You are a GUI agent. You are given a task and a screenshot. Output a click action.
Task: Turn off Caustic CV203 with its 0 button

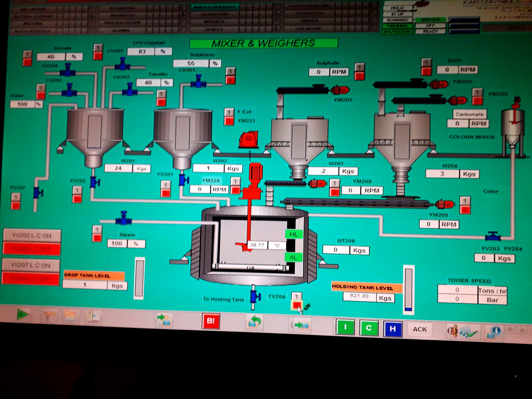(161, 103)
